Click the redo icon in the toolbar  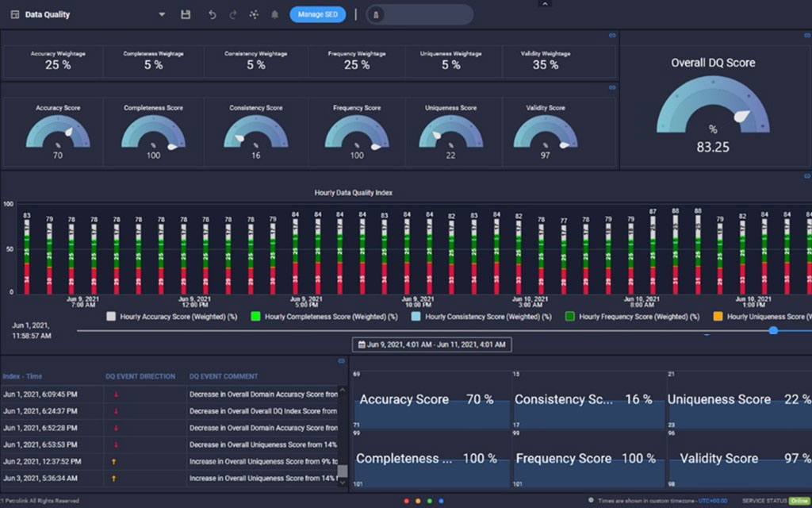[x=232, y=13]
